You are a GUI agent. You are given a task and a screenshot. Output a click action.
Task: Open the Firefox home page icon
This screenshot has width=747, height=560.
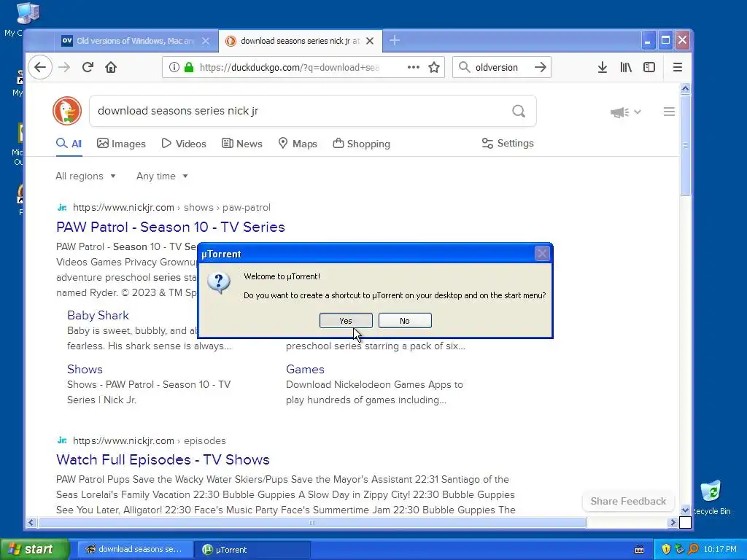(111, 67)
